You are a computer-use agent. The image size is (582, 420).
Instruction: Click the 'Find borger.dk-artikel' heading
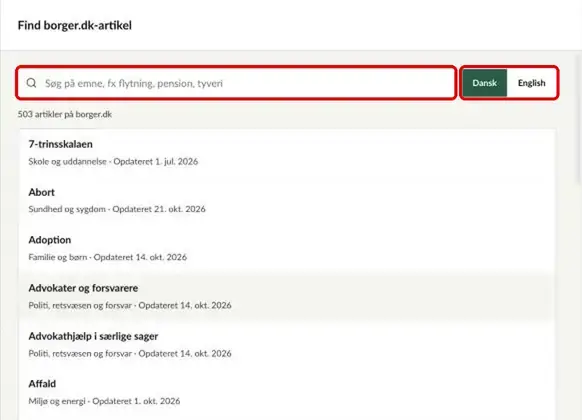(75, 25)
